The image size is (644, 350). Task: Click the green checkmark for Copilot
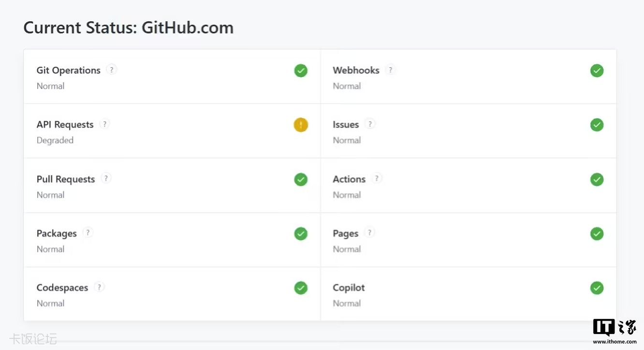click(597, 288)
